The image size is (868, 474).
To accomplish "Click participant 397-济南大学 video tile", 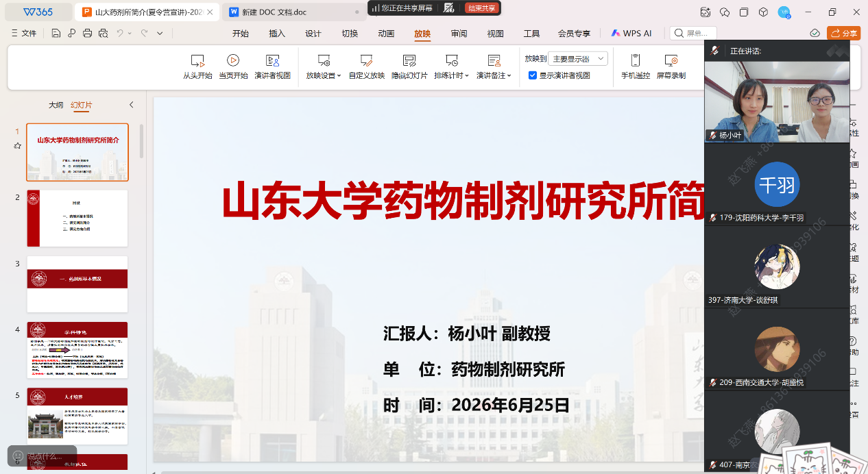I will (777, 266).
